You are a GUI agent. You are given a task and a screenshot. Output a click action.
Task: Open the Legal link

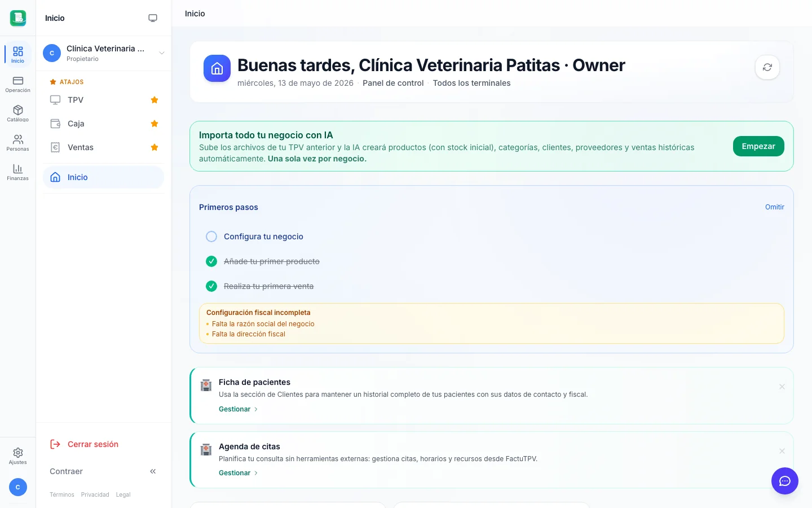123,494
